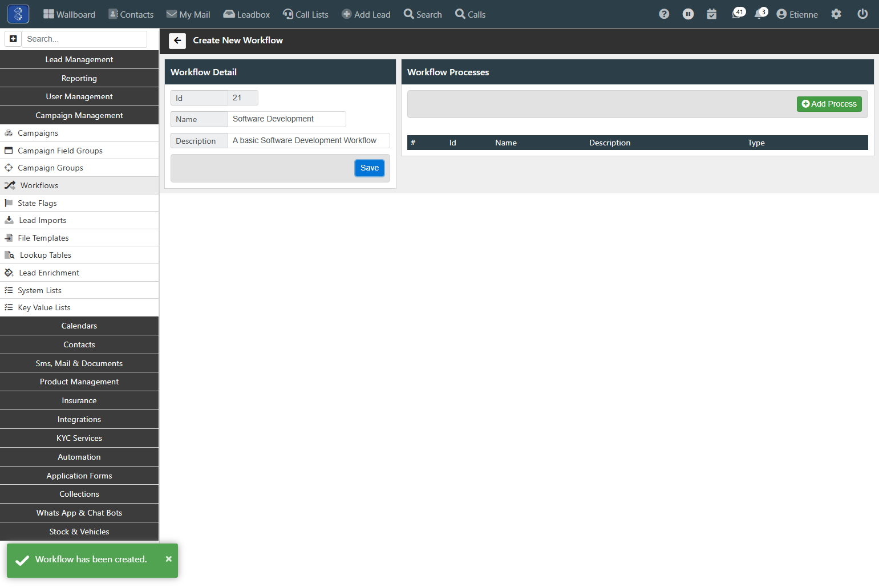This screenshot has height=588, width=879.
Task: Open My Mail in the top bar
Action: pos(188,14)
